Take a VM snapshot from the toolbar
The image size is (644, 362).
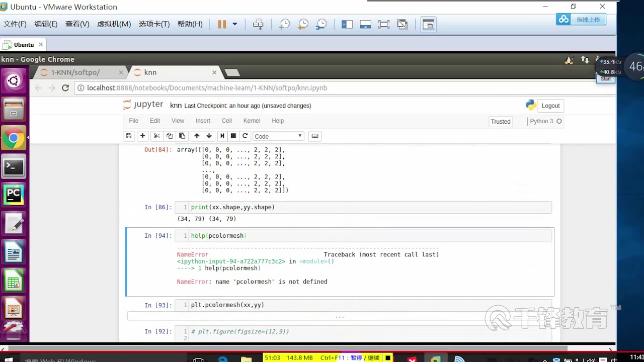[284, 24]
